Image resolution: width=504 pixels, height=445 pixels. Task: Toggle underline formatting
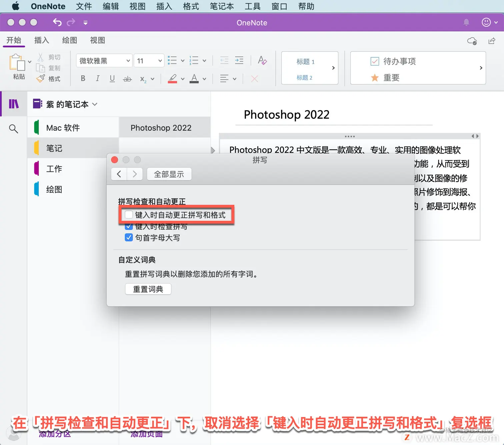point(112,79)
